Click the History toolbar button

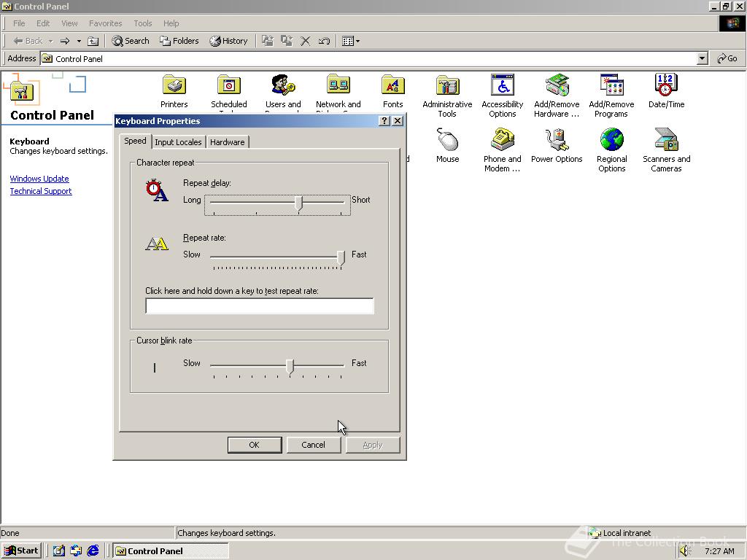[x=228, y=41]
